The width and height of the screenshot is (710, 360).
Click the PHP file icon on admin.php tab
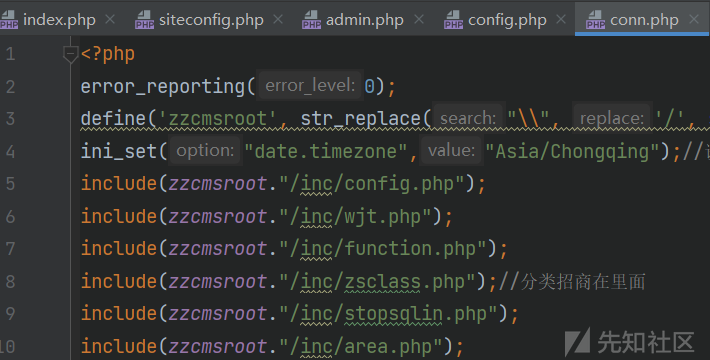coord(312,20)
